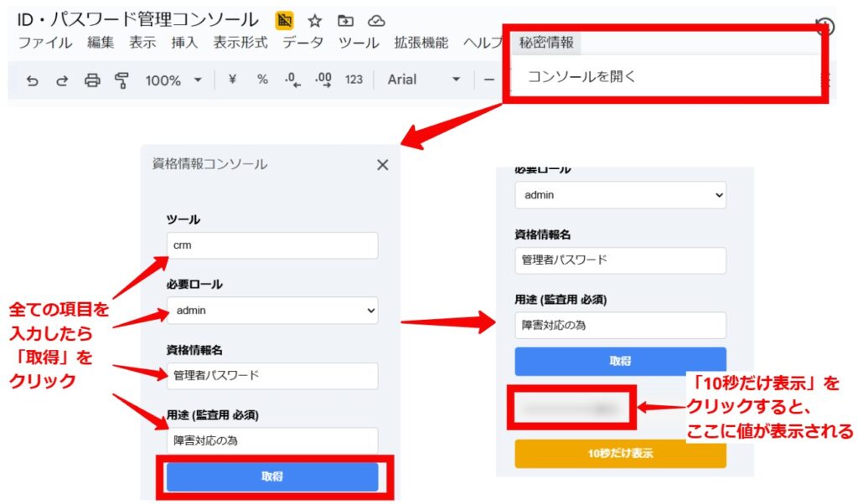Open the 拡張機能 menu

(x=421, y=43)
